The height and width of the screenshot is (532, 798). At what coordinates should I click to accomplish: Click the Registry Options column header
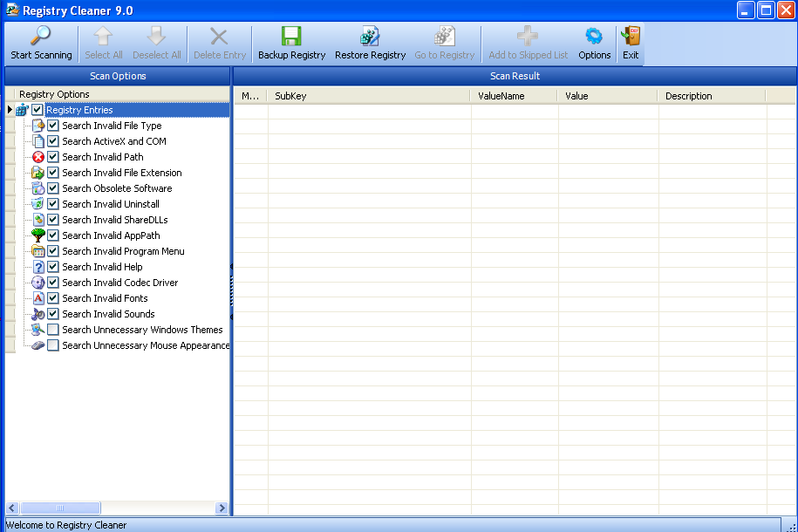(122, 94)
